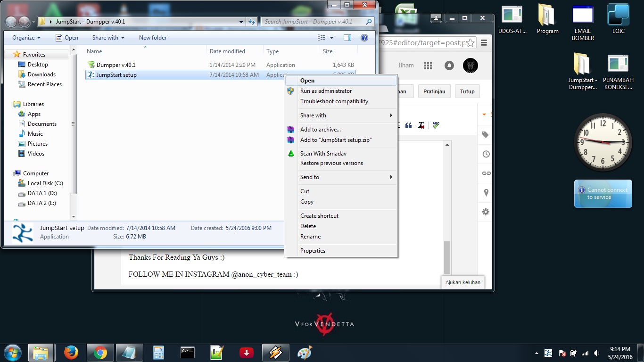Open Downloads in navigation pane
This screenshot has width=644, height=362.
(41, 74)
